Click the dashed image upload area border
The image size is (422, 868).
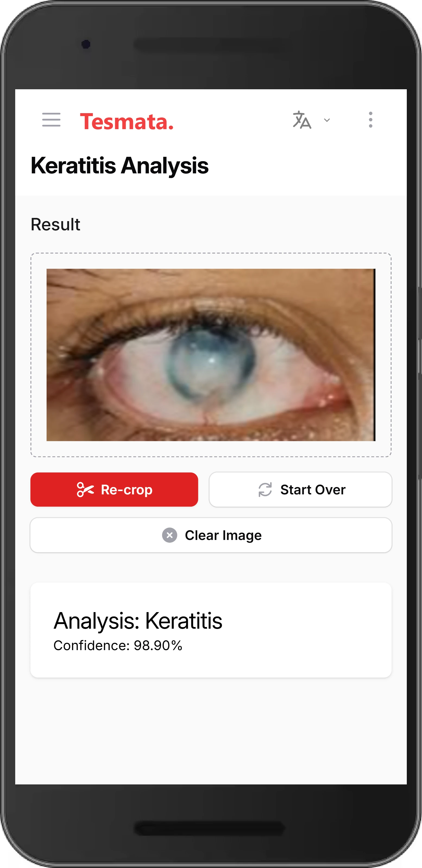(211, 253)
